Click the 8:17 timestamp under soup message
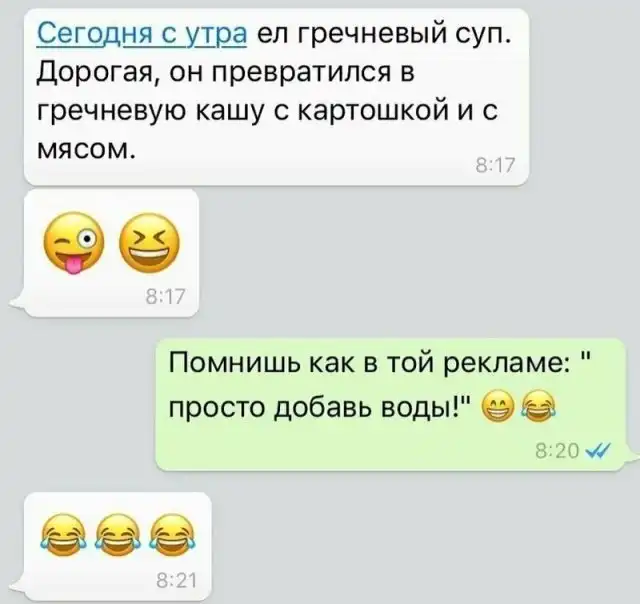640x604 pixels. 496,166
